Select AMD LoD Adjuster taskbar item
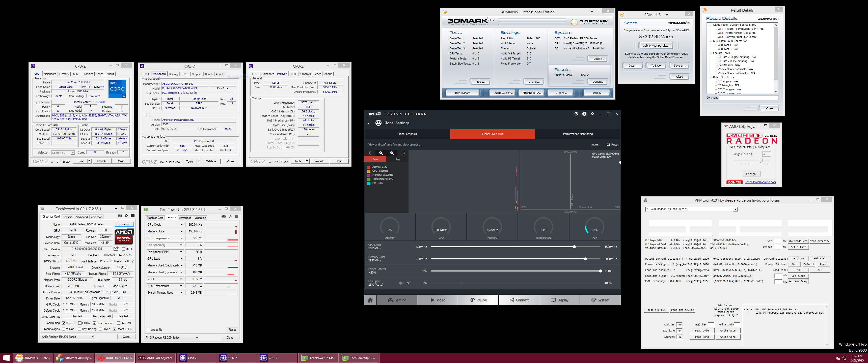868x363 pixels. [x=155, y=358]
